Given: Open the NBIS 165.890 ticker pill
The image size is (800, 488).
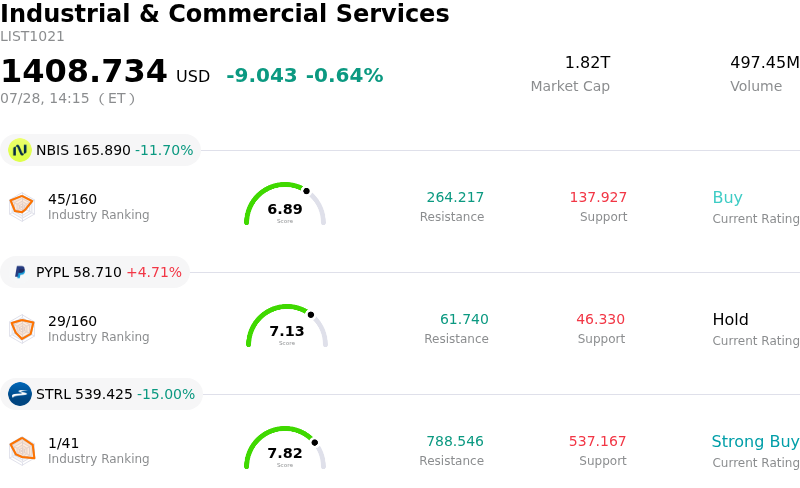Looking at the screenshot, I should click(101, 150).
